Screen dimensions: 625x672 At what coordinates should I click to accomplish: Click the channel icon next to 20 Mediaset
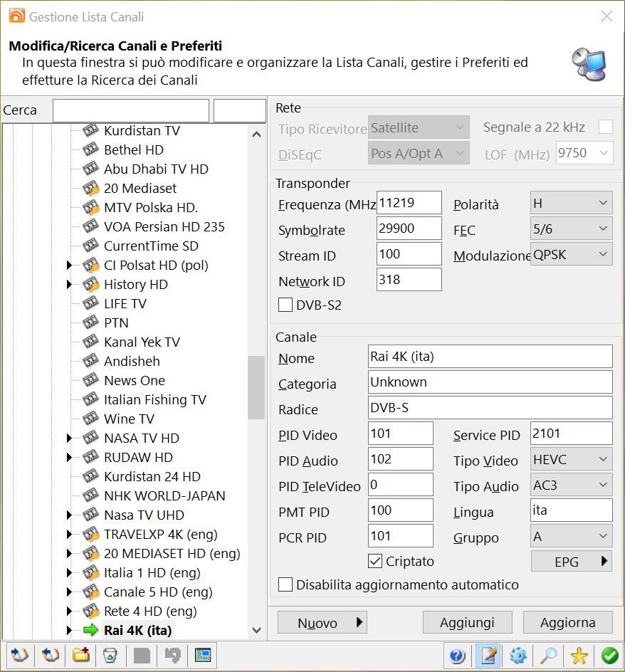click(90, 188)
